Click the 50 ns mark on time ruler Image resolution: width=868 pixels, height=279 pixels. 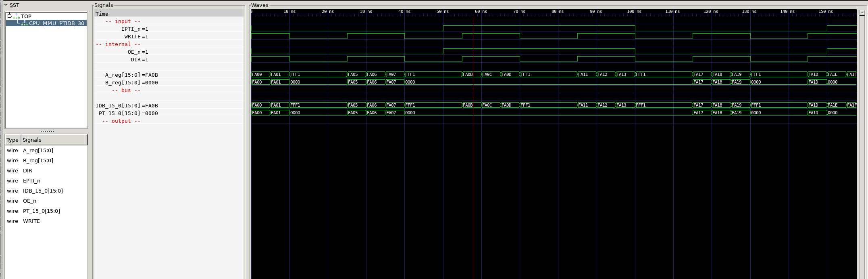[443, 12]
